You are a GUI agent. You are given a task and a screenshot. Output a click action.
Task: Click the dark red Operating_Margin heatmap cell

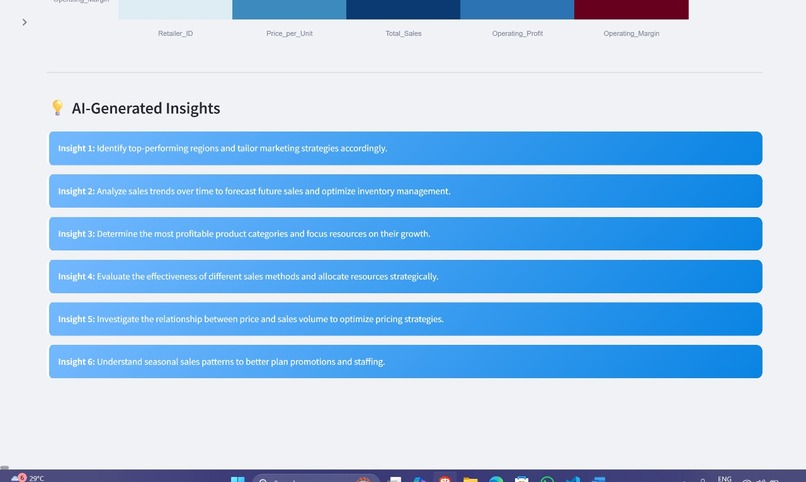pos(631,9)
